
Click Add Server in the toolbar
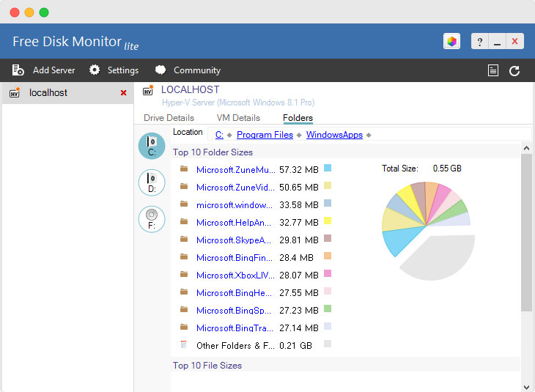(45, 70)
